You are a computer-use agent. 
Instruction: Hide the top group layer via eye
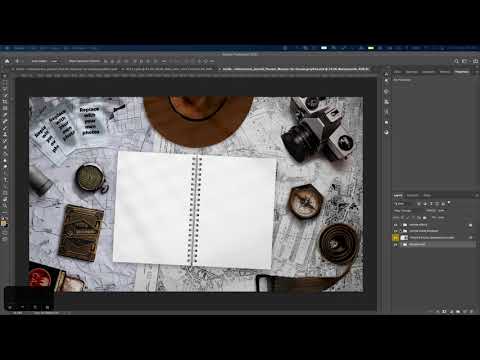(396, 225)
